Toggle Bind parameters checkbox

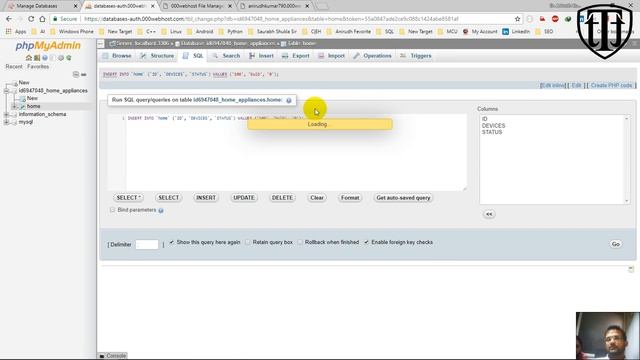click(112, 210)
